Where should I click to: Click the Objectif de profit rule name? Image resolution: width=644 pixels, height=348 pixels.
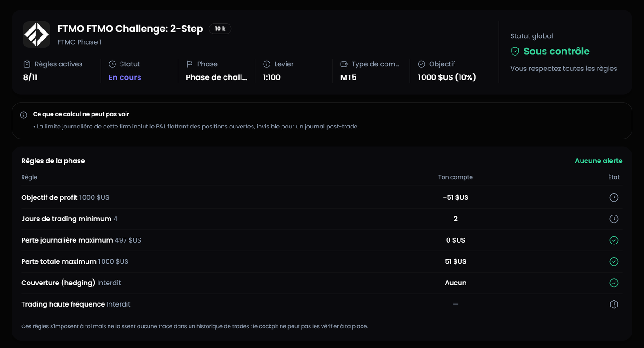pyautogui.click(x=49, y=197)
